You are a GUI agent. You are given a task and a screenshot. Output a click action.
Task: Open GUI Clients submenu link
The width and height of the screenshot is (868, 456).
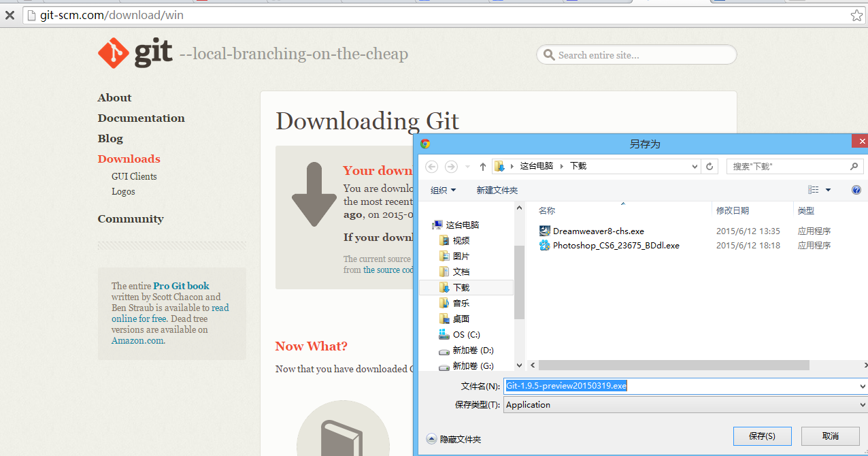pyautogui.click(x=134, y=176)
